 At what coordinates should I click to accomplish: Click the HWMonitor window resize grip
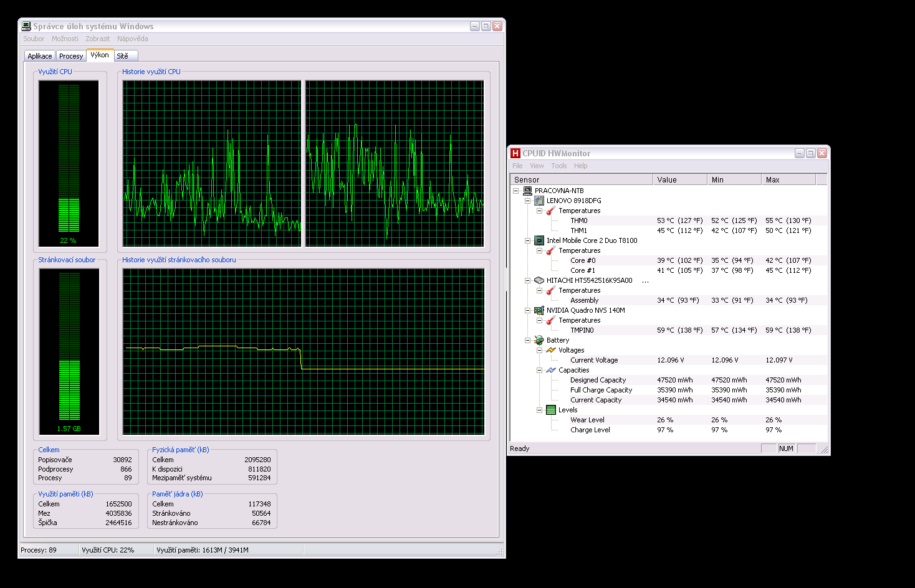pos(824,449)
